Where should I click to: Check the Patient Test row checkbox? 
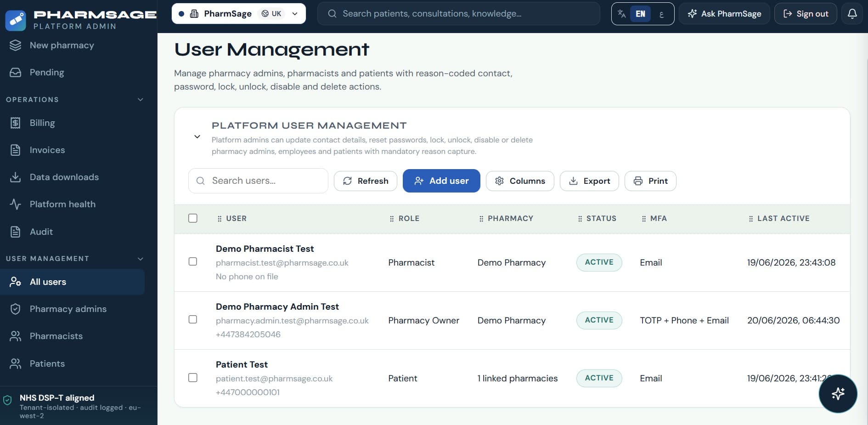coord(193,378)
